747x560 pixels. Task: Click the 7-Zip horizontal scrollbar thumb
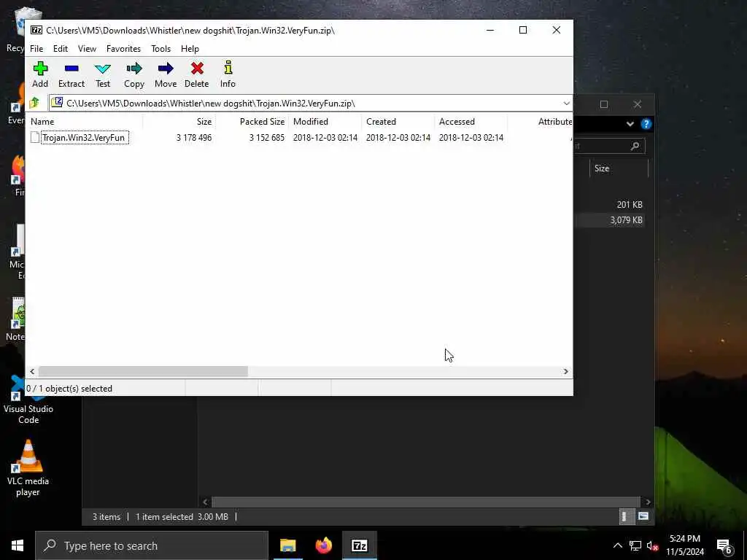[143, 371]
